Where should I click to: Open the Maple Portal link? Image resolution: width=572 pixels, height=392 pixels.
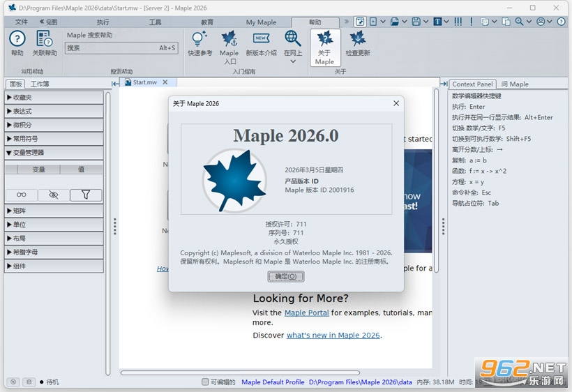pos(306,313)
